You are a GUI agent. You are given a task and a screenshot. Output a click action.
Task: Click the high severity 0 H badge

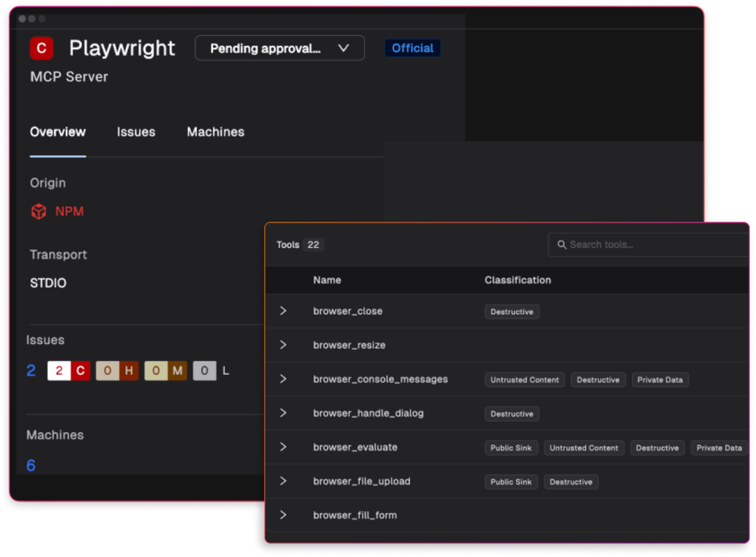(117, 370)
